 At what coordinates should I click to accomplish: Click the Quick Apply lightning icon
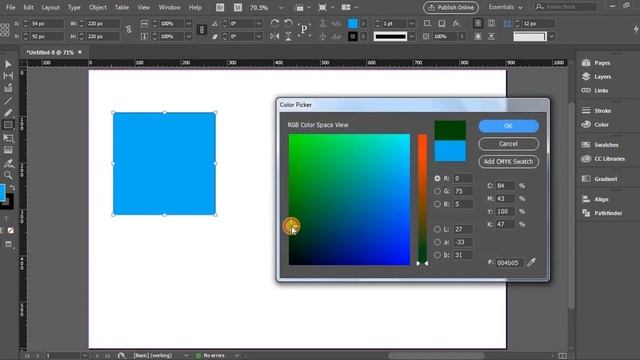click(x=636, y=29)
